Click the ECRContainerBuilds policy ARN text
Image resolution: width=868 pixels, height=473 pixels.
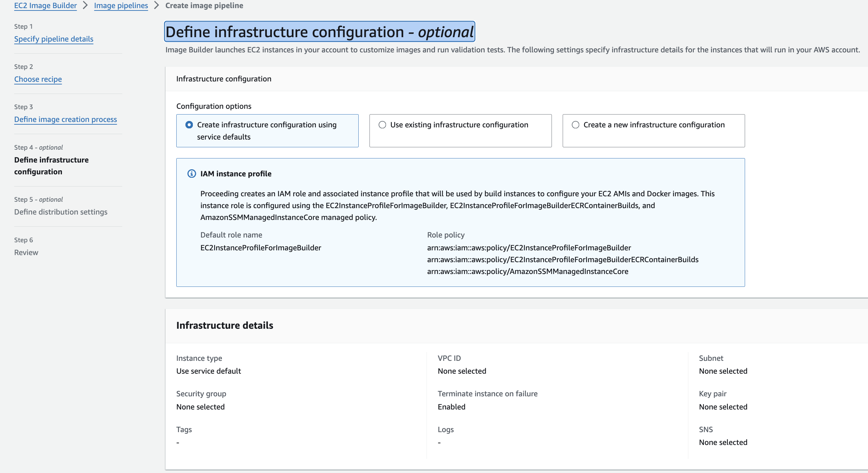point(563,259)
